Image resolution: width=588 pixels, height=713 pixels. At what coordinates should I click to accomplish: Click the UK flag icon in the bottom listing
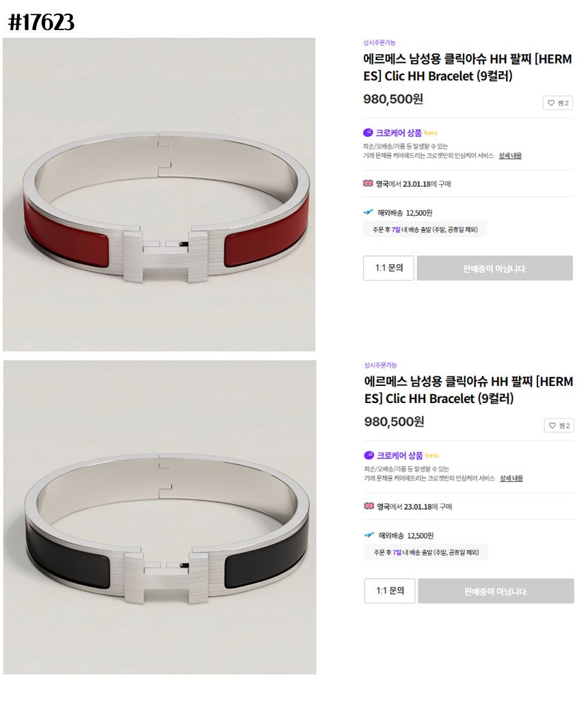[x=369, y=506]
